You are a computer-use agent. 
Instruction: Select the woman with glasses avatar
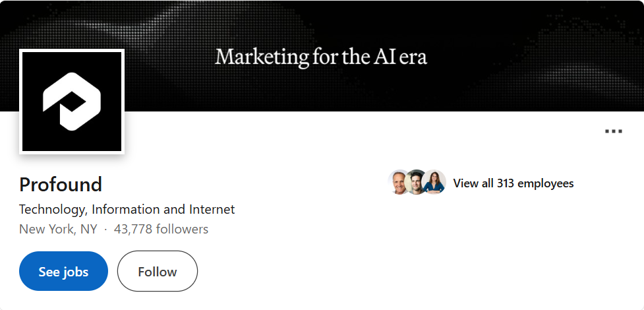(x=434, y=182)
